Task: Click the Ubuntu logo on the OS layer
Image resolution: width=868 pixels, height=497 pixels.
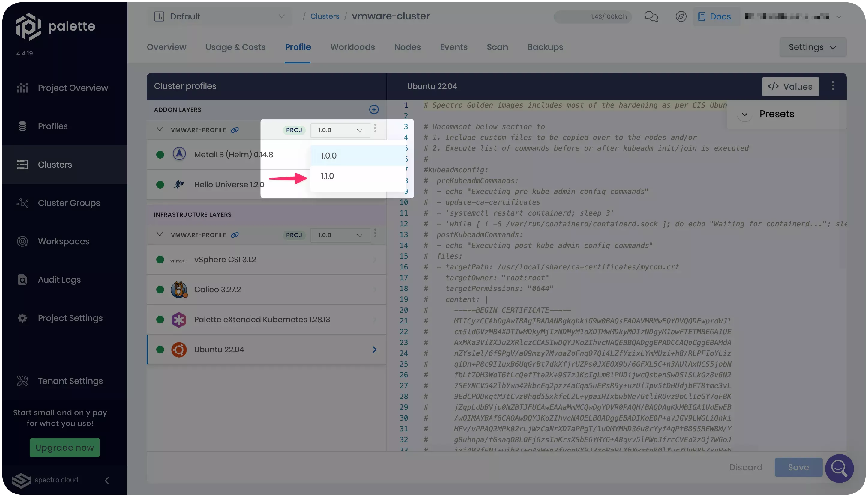Action: coord(179,349)
